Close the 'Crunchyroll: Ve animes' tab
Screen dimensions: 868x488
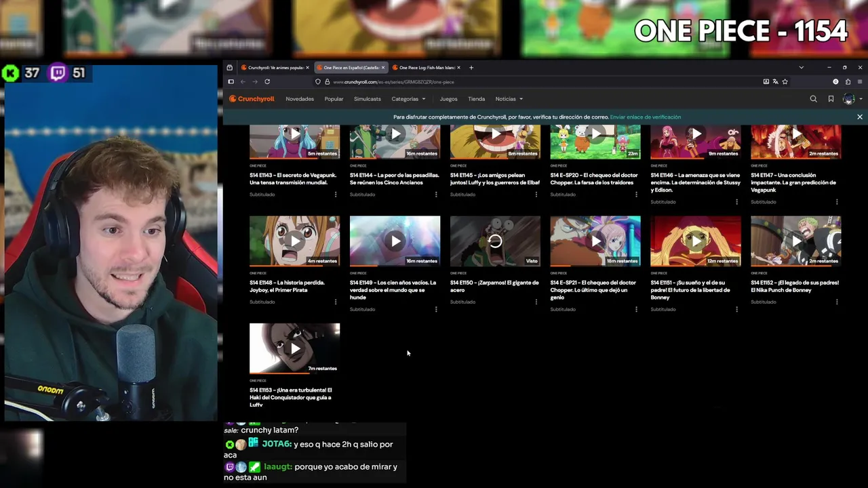(x=307, y=68)
